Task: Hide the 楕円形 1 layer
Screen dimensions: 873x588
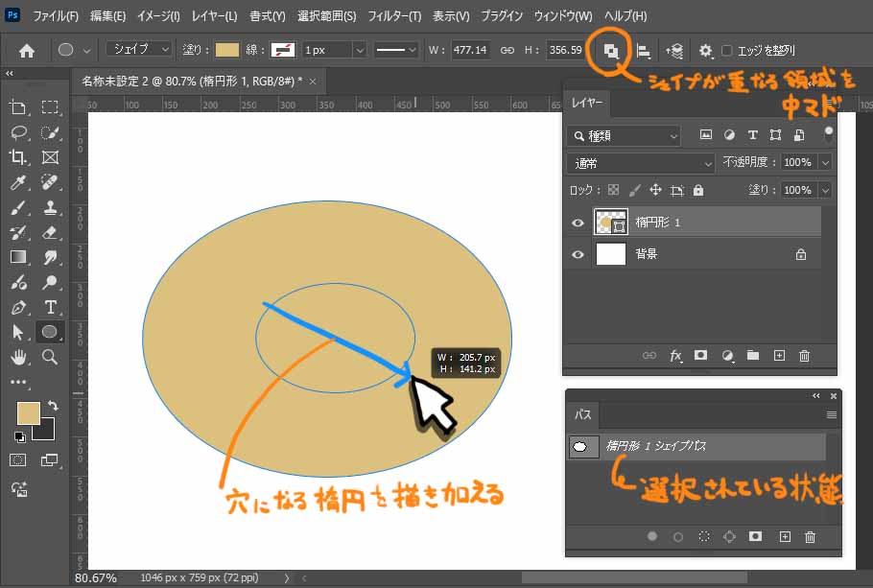Action: (x=578, y=223)
